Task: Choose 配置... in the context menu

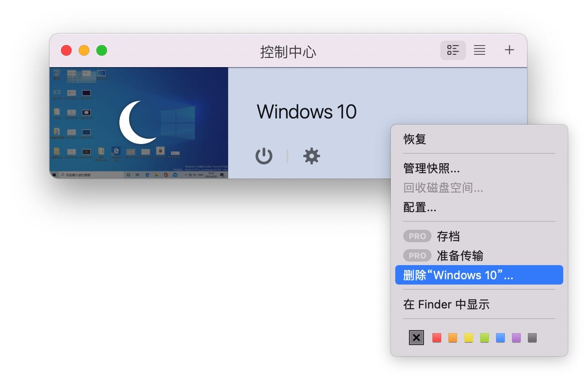Action: click(x=420, y=207)
